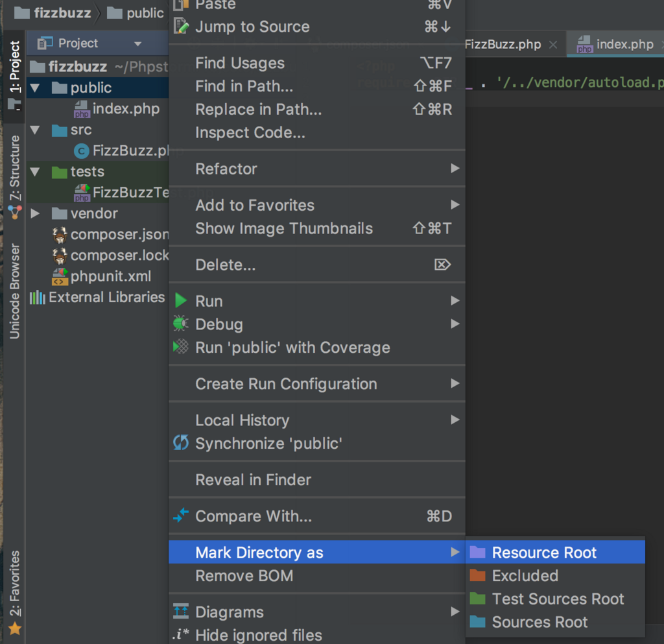Click the Project view panel icon
This screenshot has height=644, width=664.
pyautogui.click(x=45, y=43)
